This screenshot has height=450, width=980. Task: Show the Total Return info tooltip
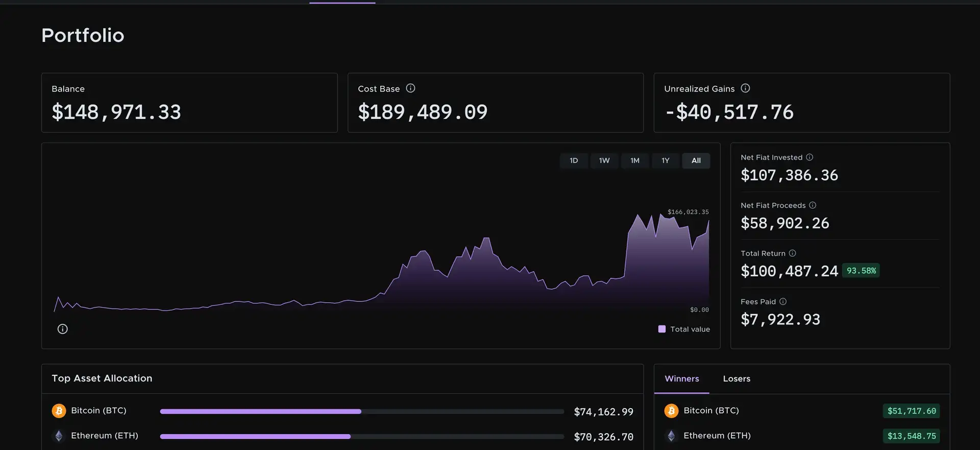792,253
